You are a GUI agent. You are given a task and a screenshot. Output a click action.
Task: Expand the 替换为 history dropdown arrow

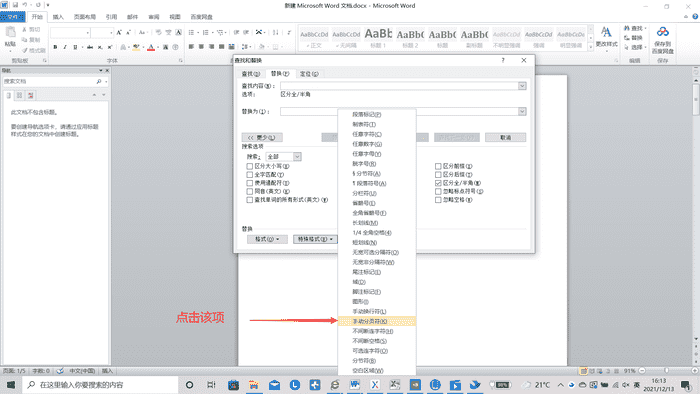pos(522,112)
